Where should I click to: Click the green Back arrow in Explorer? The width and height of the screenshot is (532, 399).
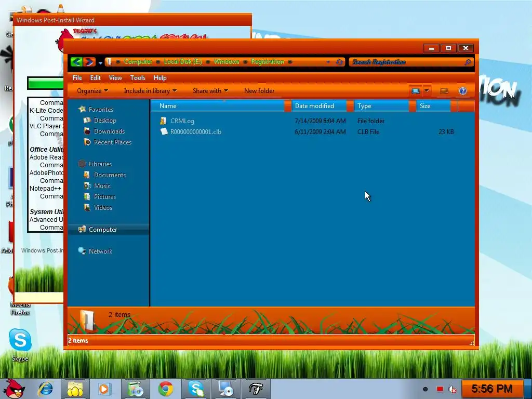(76, 62)
